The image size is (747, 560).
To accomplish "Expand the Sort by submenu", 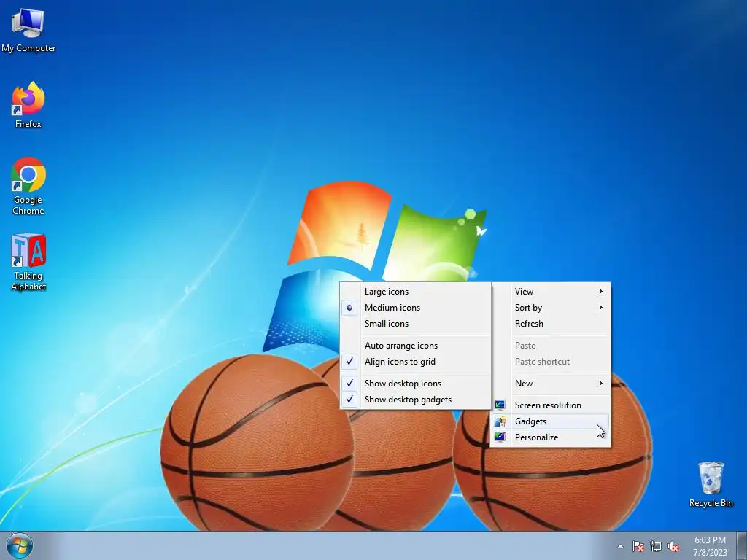I will (551, 308).
